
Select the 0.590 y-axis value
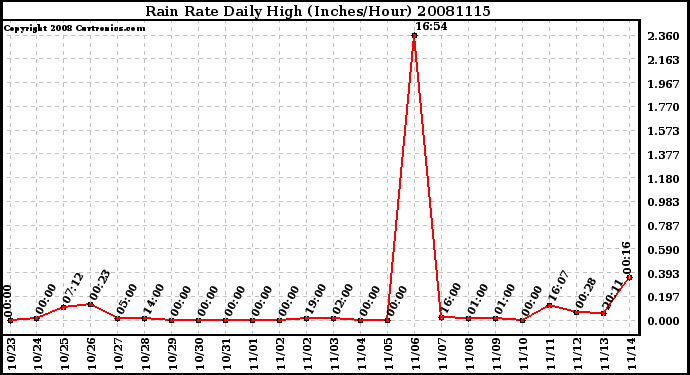[663, 250]
